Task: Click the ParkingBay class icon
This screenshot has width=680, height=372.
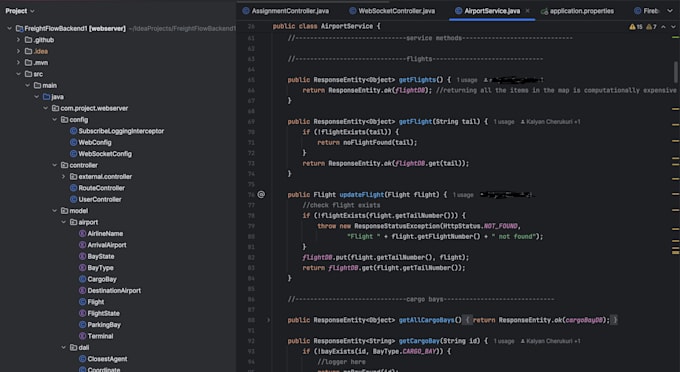Action: click(82, 325)
